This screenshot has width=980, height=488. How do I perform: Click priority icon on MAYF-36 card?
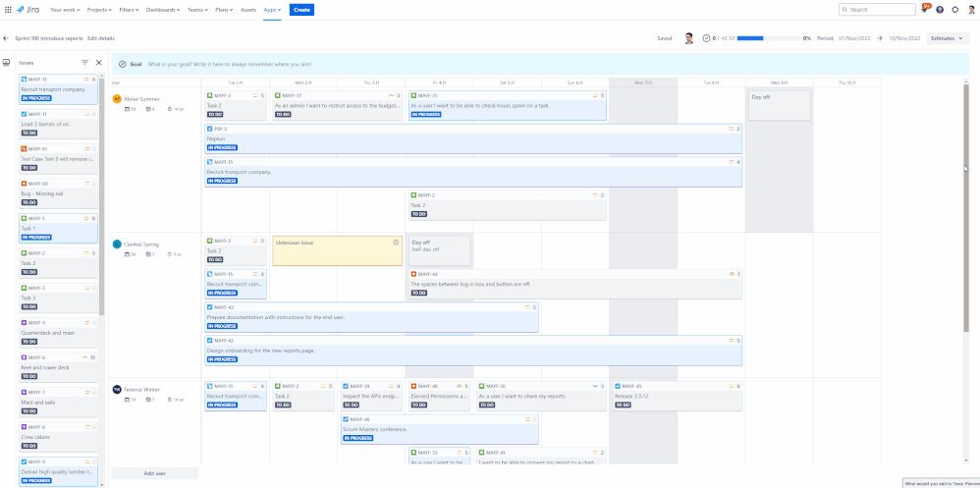point(595,386)
